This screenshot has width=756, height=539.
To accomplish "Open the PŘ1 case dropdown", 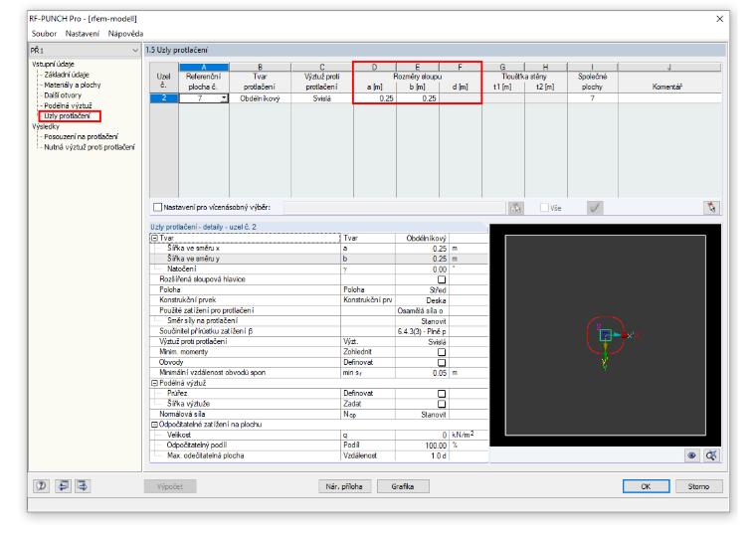I will [134, 50].
